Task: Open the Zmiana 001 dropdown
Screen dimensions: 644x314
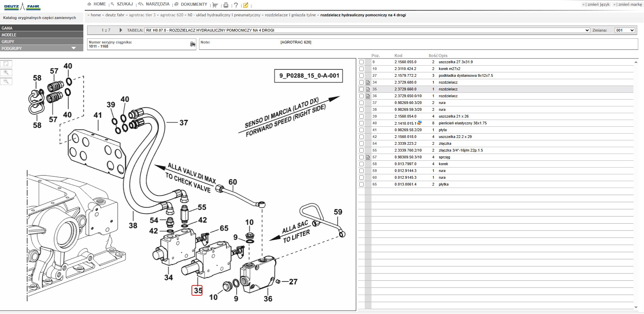Action: pos(625,30)
